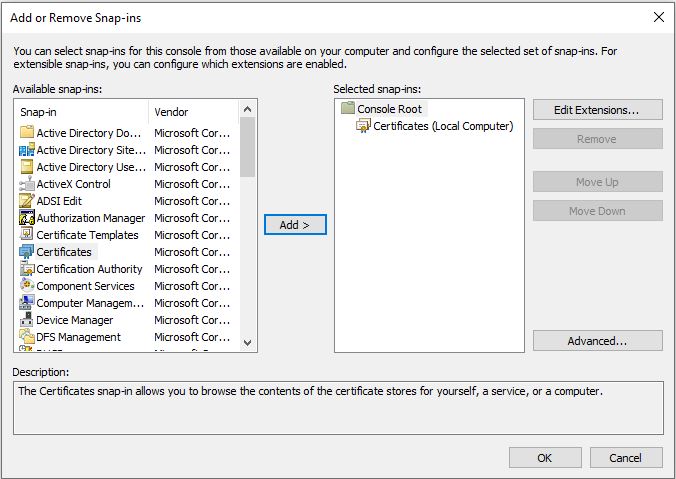Click the Active Directory Domains snap-in icon
The height and width of the screenshot is (479, 676).
pyautogui.click(x=27, y=132)
